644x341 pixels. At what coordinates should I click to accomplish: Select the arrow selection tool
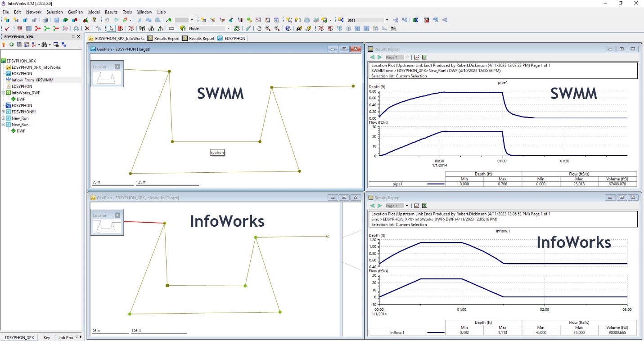(111, 28)
